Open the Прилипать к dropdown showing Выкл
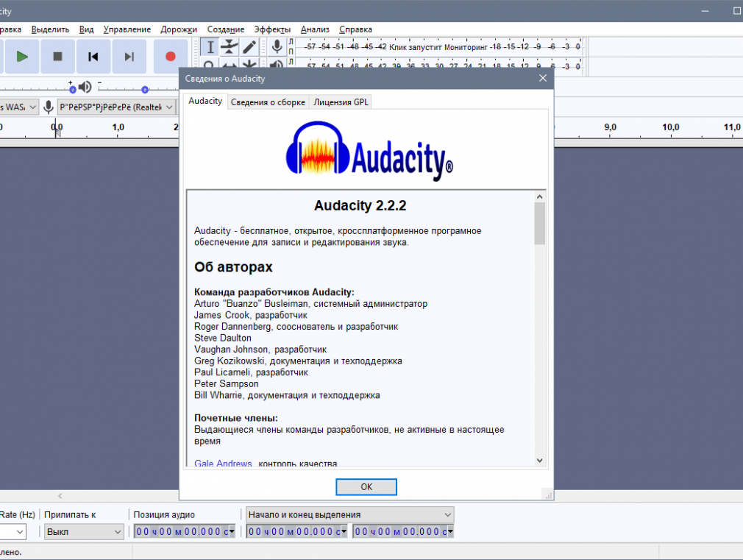 click(84, 531)
